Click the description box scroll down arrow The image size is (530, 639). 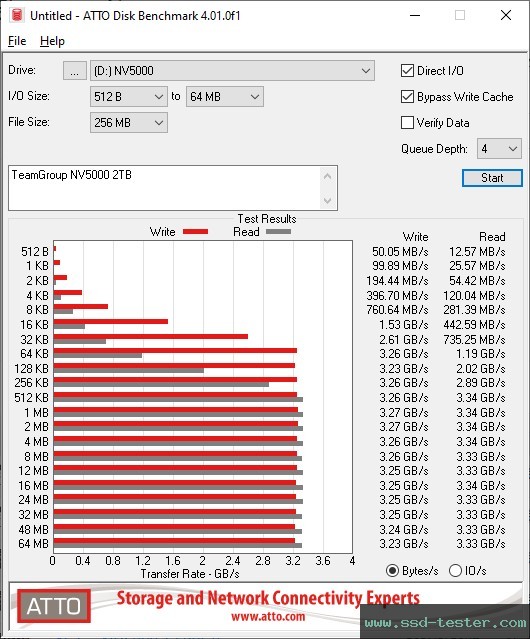tap(328, 201)
